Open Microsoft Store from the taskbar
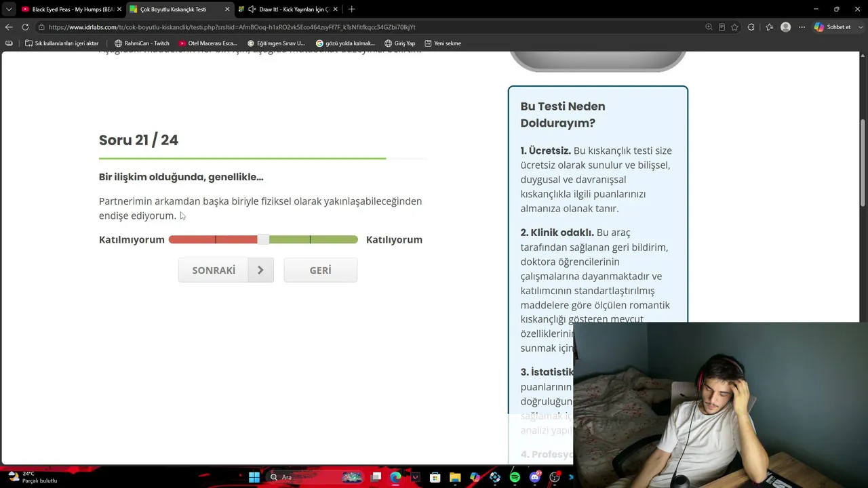868x488 pixels. (435, 477)
